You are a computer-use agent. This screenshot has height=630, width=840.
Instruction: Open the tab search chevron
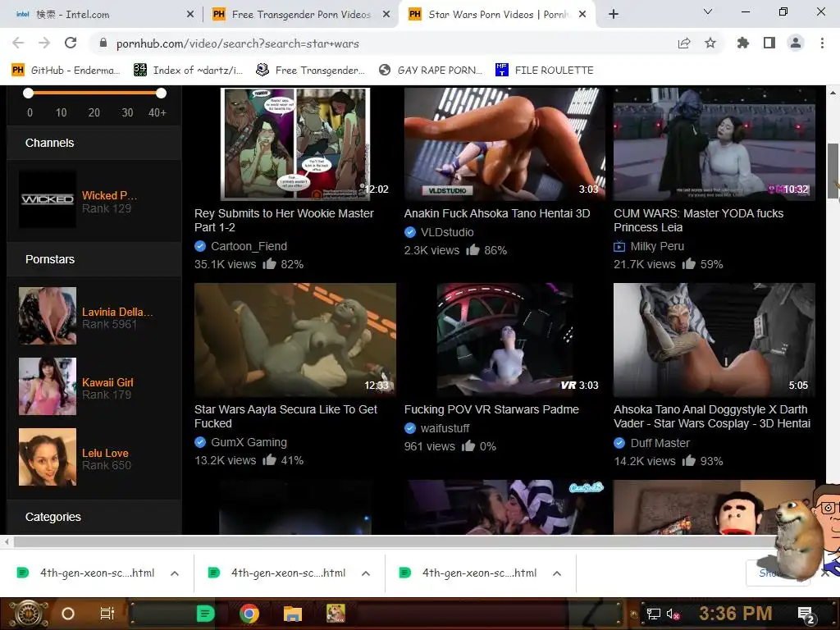point(708,11)
